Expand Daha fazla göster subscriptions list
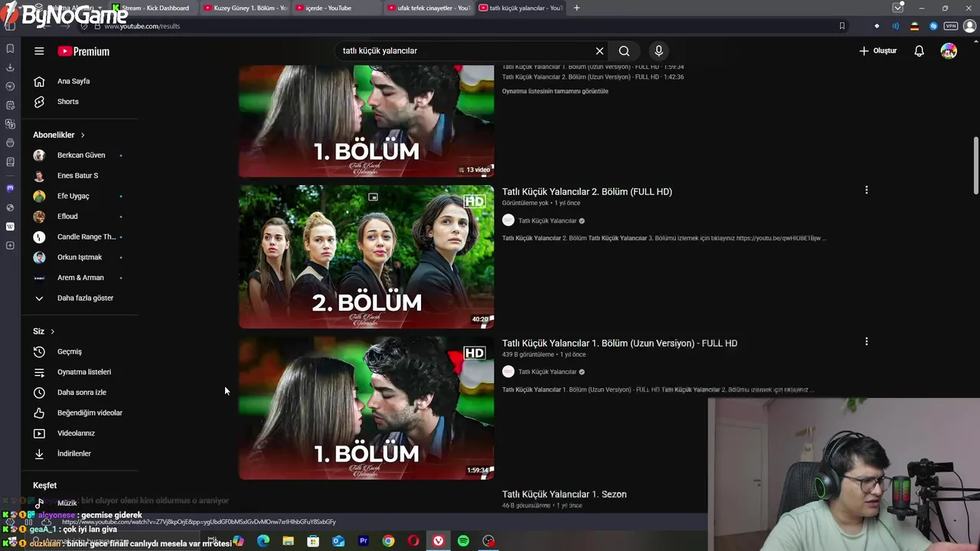Screen dimensions: 980x551 84,298
